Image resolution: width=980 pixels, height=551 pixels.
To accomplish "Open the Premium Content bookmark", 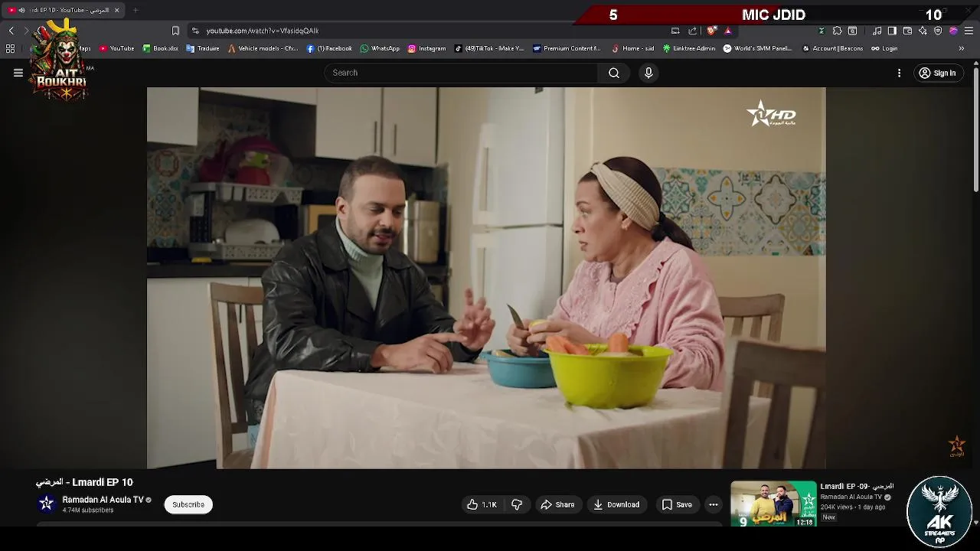I will pos(567,48).
